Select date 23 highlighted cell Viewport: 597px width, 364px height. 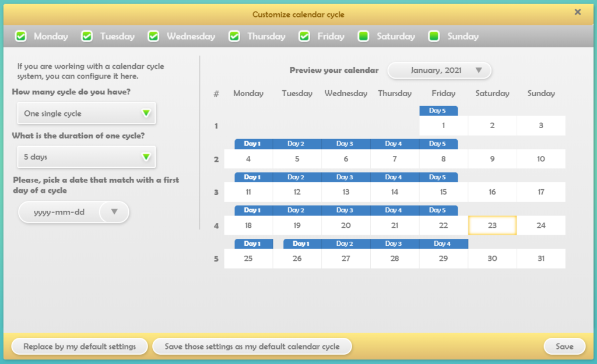[492, 225]
